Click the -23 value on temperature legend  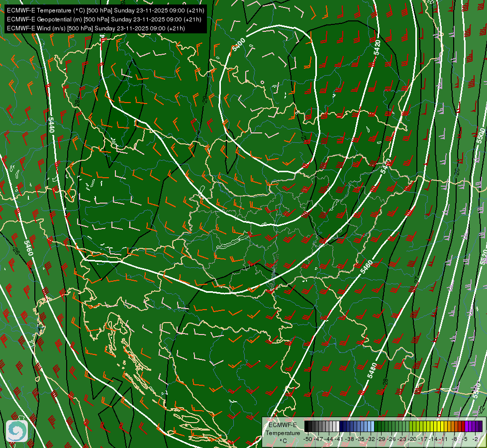click(401, 439)
